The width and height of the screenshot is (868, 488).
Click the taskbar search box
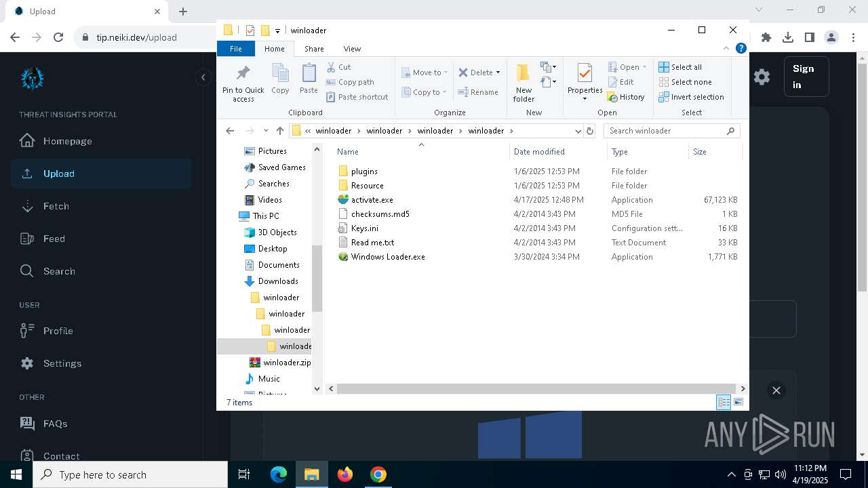tap(130, 474)
